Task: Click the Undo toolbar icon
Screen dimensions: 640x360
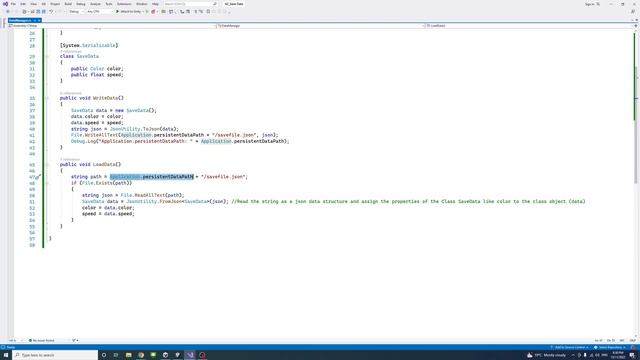Action: [x=51, y=11]
